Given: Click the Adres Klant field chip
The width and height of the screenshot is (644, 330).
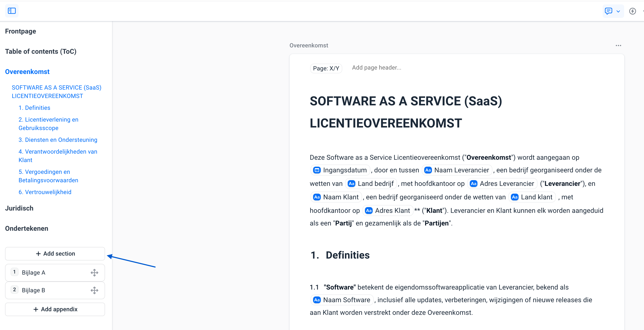Looking at the screenshot, I should pyautogui.click(x=388, y=211).
